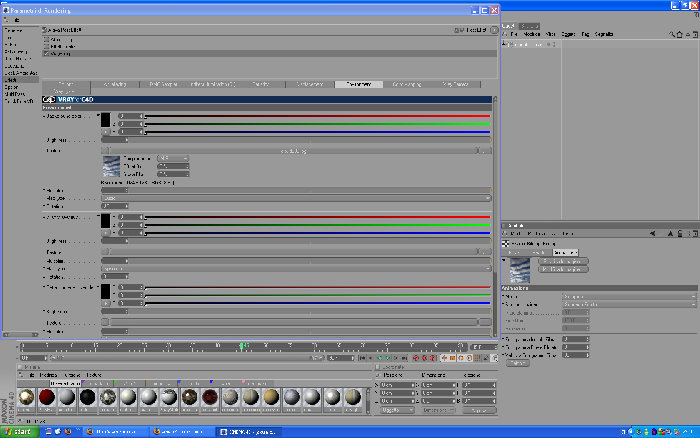Click the first red record keyframe icon

[x=416, y=358]
